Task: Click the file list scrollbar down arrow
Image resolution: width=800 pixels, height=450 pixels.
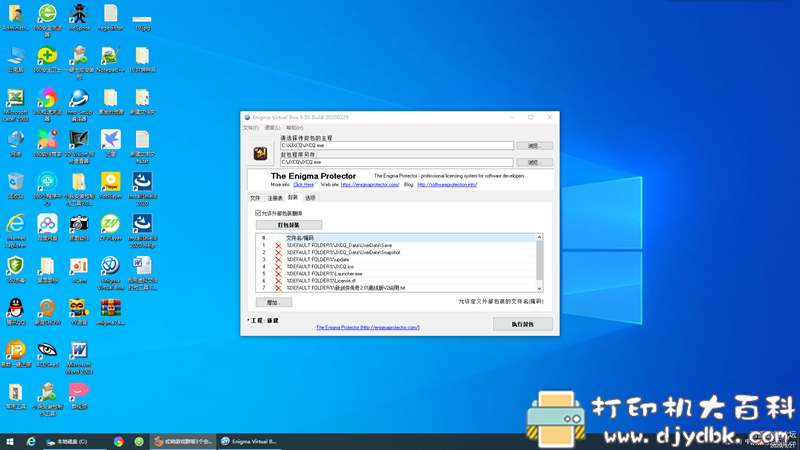Action: point(539,289)
